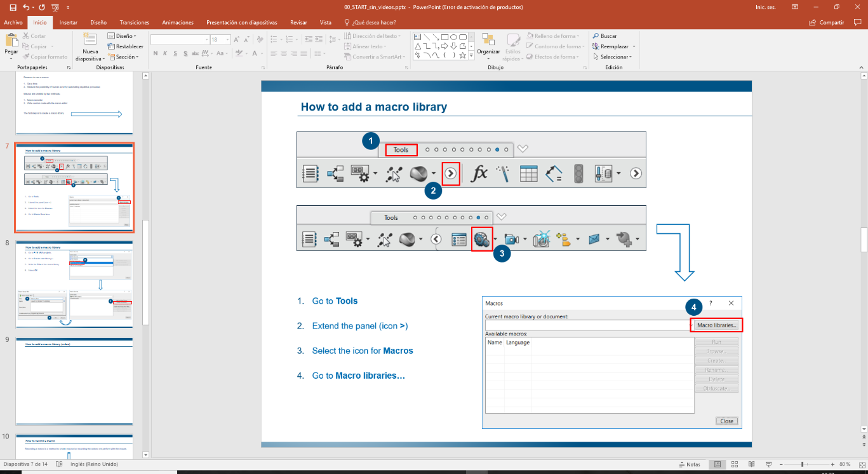Click Nueva diapositiva to add a slide
Viewport: 868px width, 474px height.
90,48
